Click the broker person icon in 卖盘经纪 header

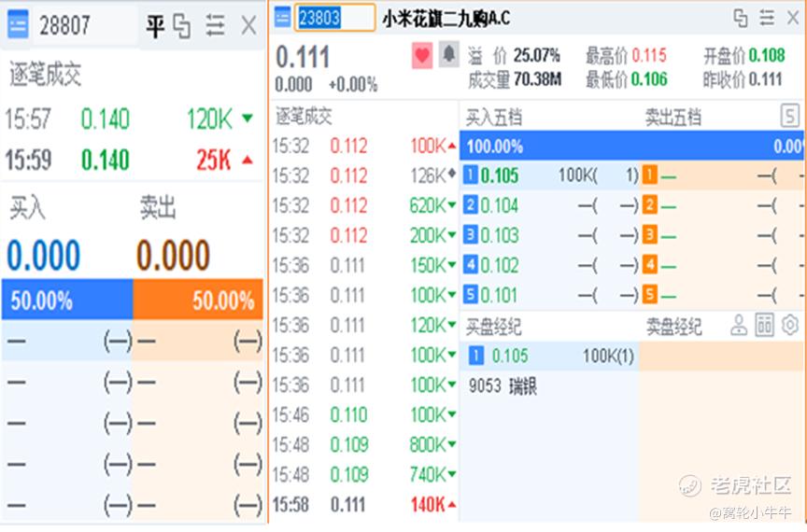pyautogui.click(x=739, y=325)
